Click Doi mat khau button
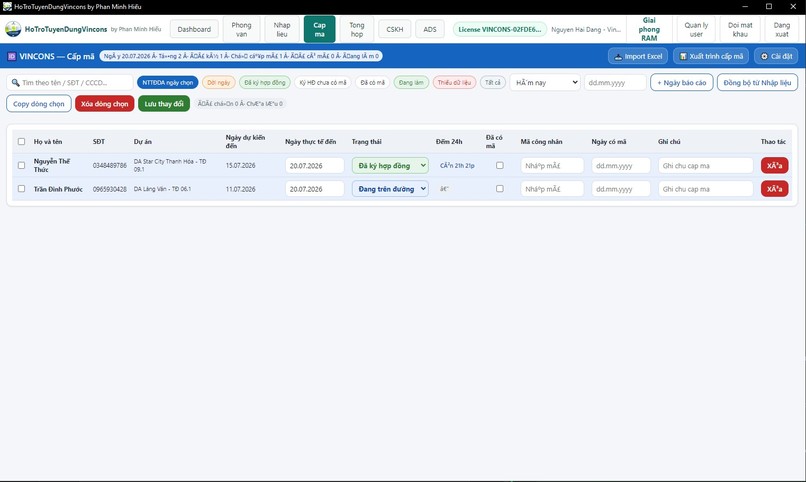This screenshot has height=482, width=806. point(740,29)
